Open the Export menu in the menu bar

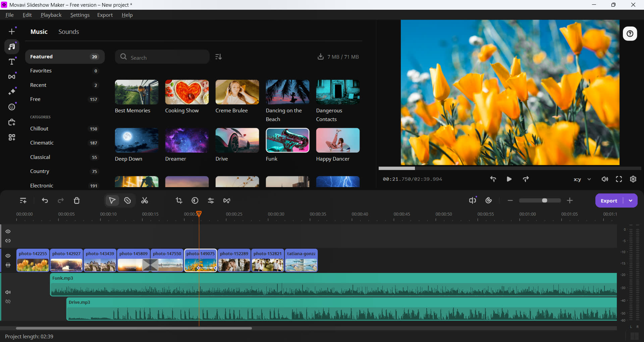tap(105, 15)
